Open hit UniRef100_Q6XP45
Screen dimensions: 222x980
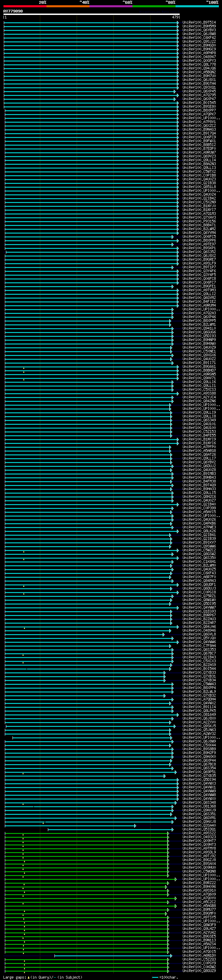click(x=199, y=91)
